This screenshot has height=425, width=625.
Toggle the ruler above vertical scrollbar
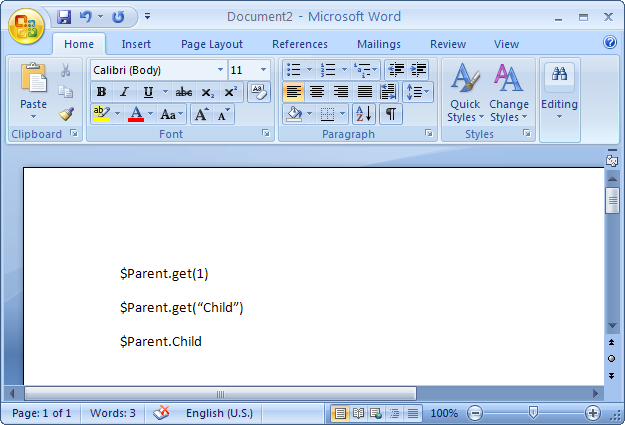tap(612, 161)
